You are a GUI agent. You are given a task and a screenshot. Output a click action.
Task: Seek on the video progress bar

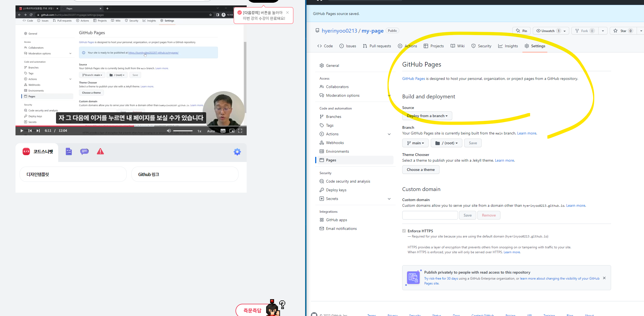point(131,126)
